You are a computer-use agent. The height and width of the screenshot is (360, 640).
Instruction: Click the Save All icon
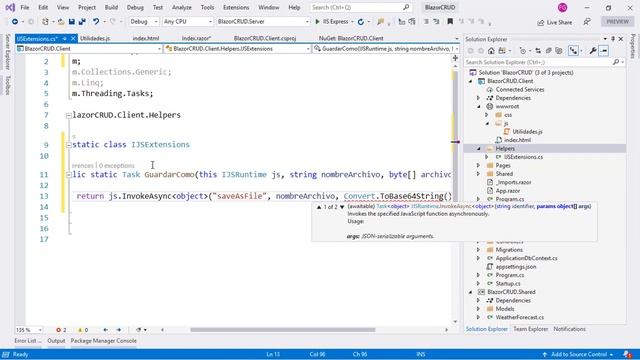82,22
